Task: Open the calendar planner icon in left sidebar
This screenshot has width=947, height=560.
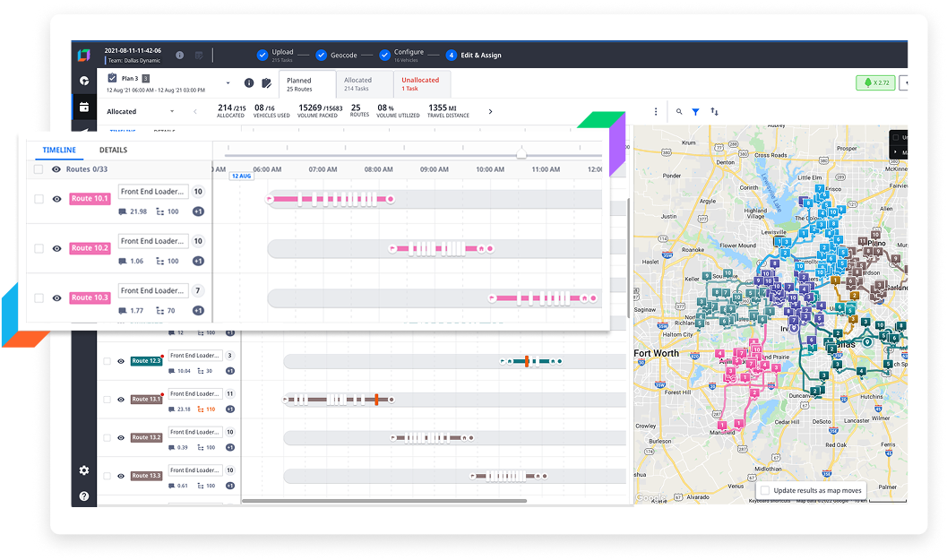Action: pos(84,107)
